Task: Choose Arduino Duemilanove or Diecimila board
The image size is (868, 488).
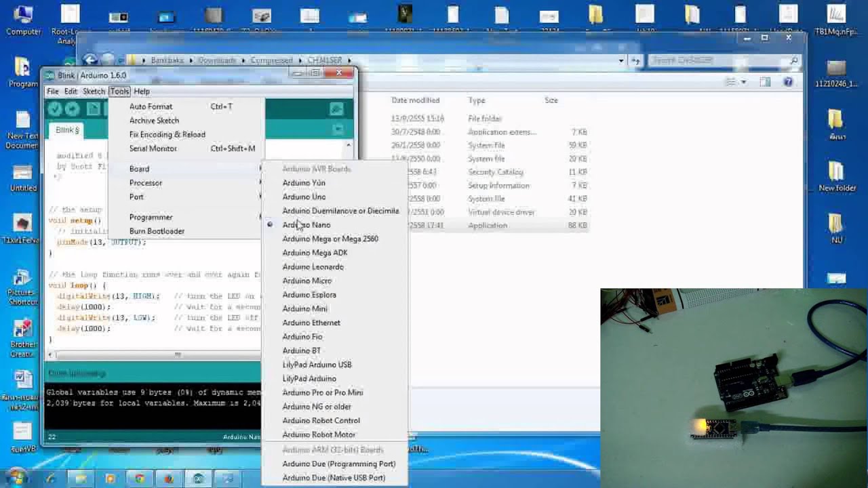Action: pyautogui.click(x=340, y=211)
